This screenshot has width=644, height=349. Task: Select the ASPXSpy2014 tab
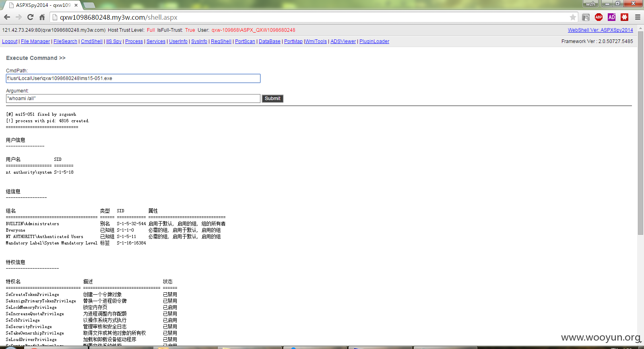pyautogui.click(x=42, y=5)
